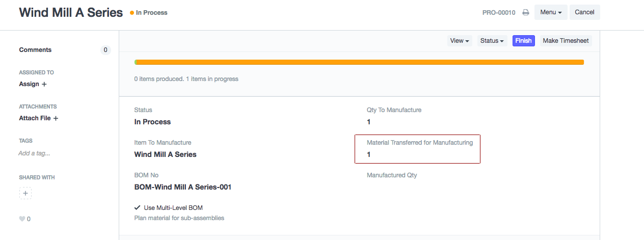Click the orange In Process status indicator
This screenshot has width=644, height=240.
(x=149, y=13)
